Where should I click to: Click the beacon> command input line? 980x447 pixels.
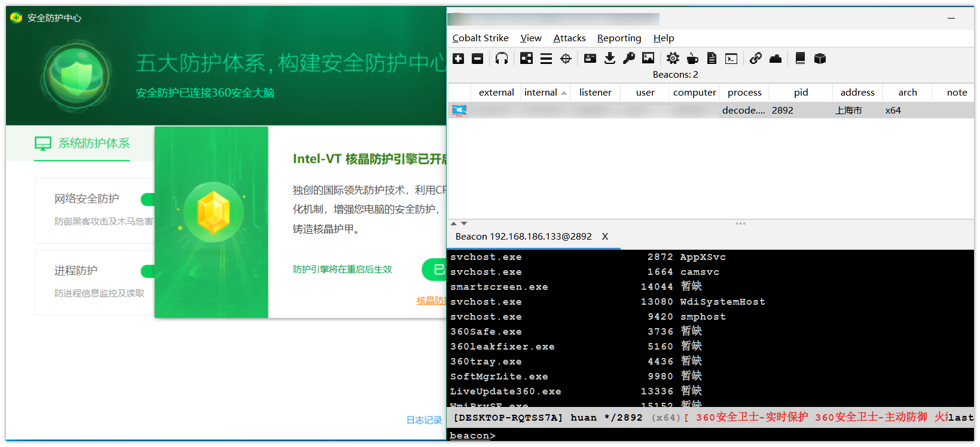(x=711, y=436)
